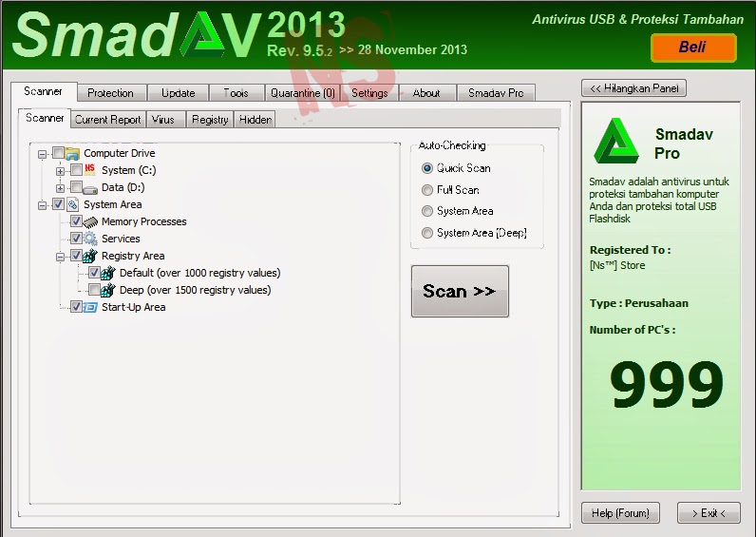756x537 pixels.
Task: Expand the System (C:) tree node
Action: pyautogui.click(x=60, y=171)
